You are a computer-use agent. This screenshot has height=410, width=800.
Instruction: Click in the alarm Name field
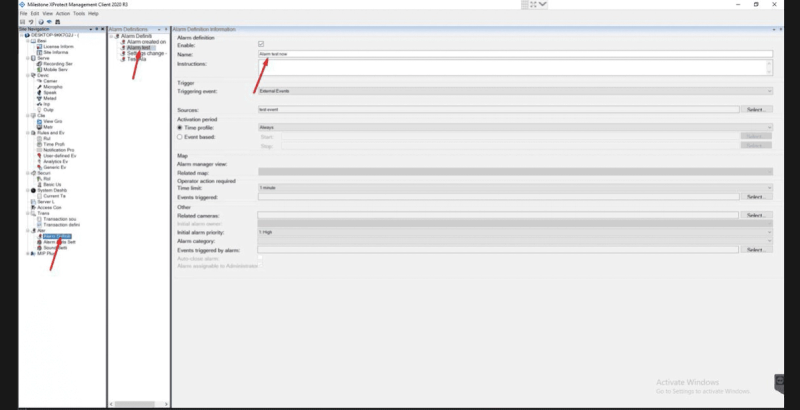(515, 54)
